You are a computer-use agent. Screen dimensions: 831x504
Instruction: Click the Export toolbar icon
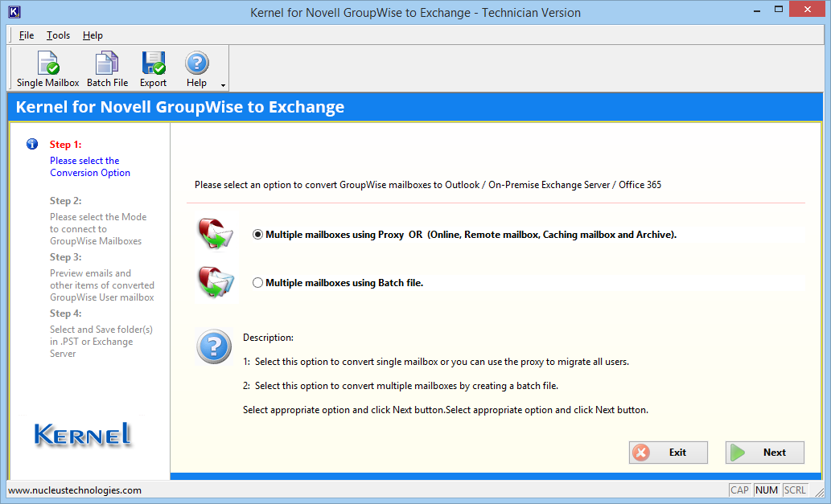point(153,69)
